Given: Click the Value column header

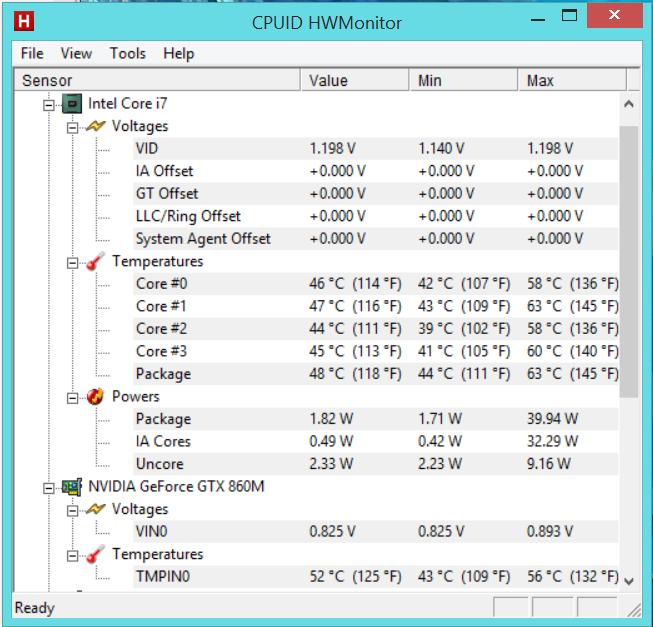Looking at the screenshot, I should point(354,80).
